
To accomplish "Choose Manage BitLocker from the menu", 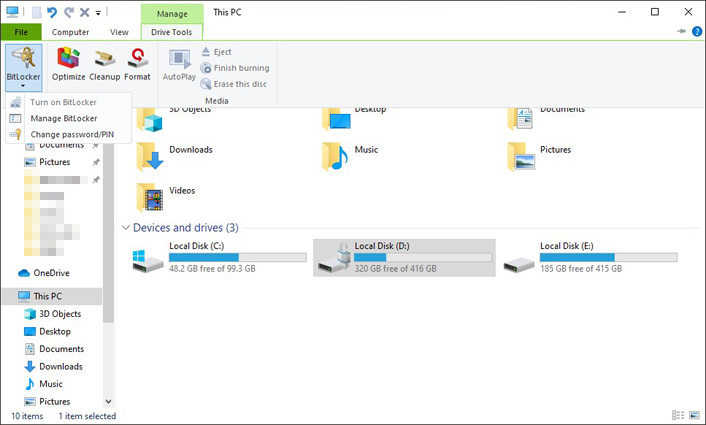I will coord(63,118).
